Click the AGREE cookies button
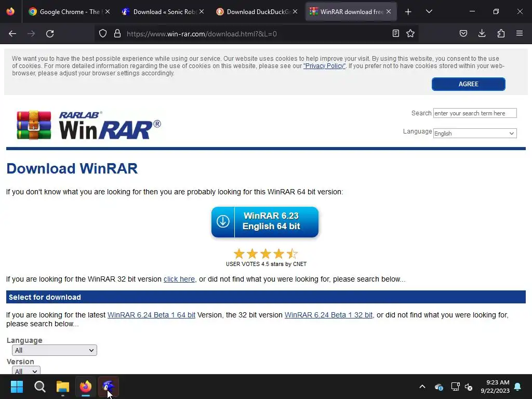 [x=468, y=84]
